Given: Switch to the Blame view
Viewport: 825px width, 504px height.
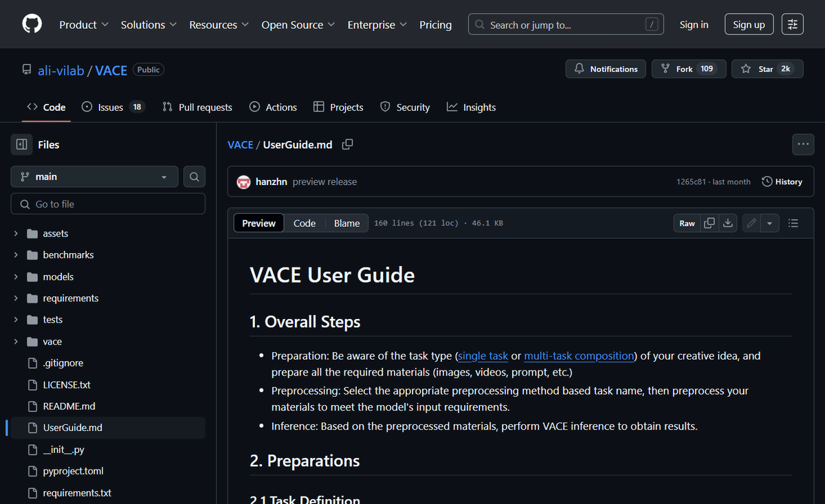Looking at the screenshot, I should 346,223.
